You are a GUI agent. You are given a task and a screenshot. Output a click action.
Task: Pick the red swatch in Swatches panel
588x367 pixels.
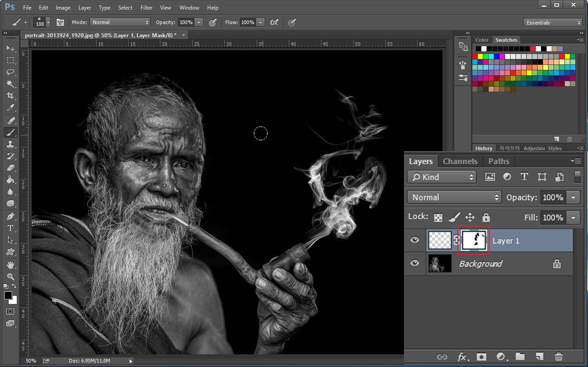(475, 56)
